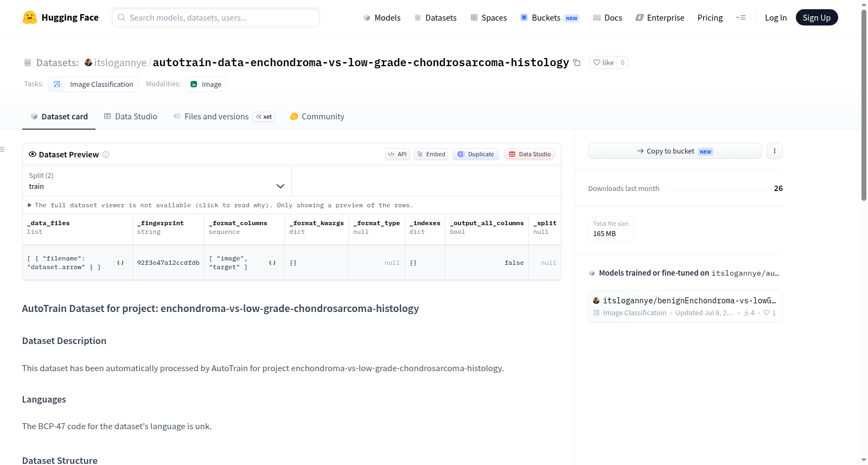The image size is (868, 465).
Task: Focus the search models input field
Action: coord(216,17)
